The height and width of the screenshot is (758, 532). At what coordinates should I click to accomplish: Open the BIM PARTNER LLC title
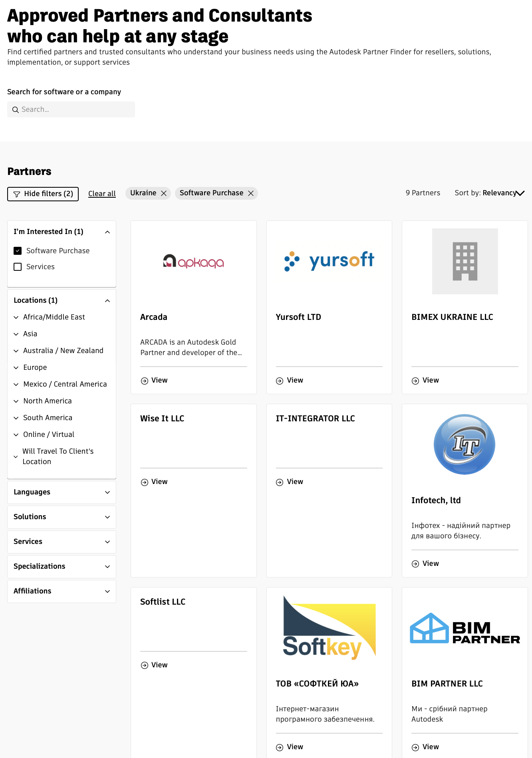click(x=447, y=684)
